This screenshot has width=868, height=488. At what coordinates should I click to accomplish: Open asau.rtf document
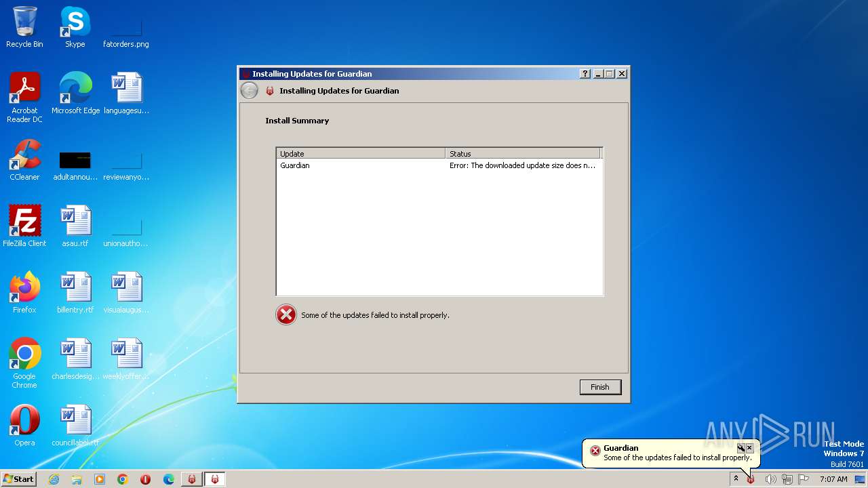click(x=75, y=226)
